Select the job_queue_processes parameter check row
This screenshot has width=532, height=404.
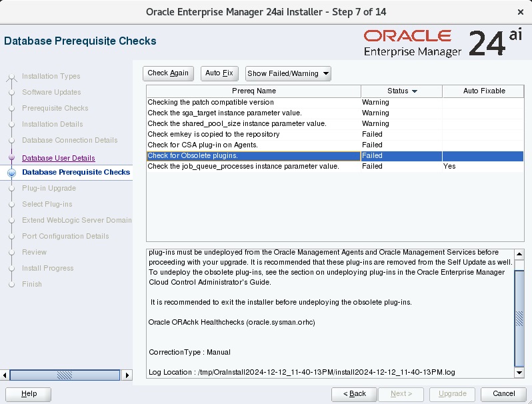(335, 166)
